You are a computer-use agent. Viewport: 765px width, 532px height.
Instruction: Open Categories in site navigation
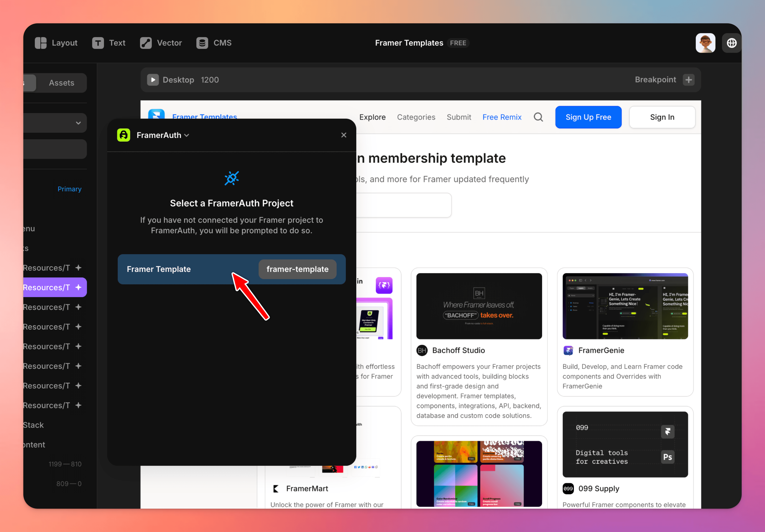(x=416, y=117)
